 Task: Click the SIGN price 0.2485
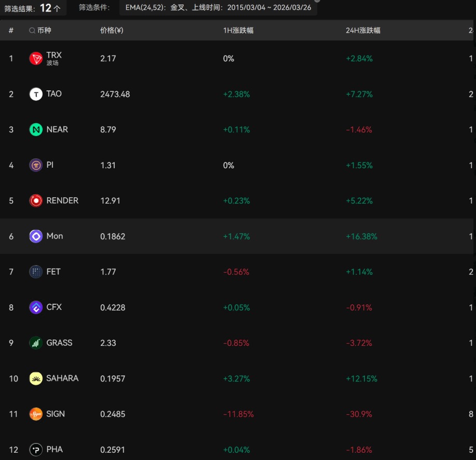113,414
